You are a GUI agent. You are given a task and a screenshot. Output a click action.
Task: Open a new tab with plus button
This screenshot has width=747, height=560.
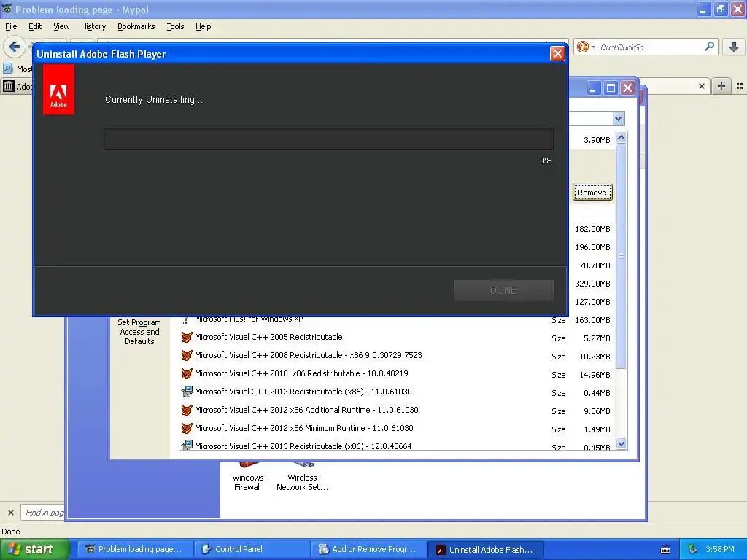click(x=721, y=86)
